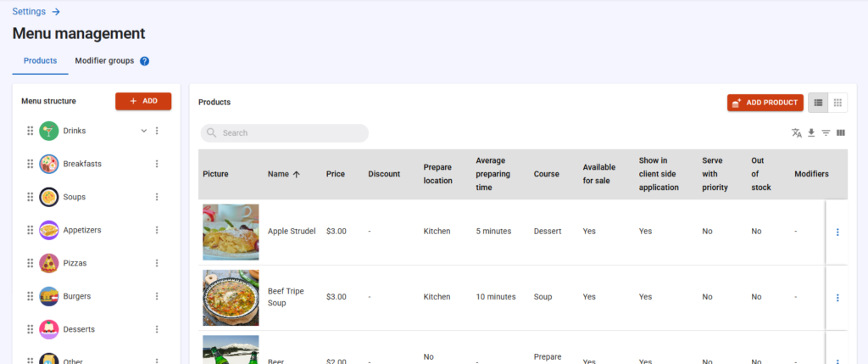868x364 pixels.
Task: Grab the Burgers drag handle
Action: point(31,296)
